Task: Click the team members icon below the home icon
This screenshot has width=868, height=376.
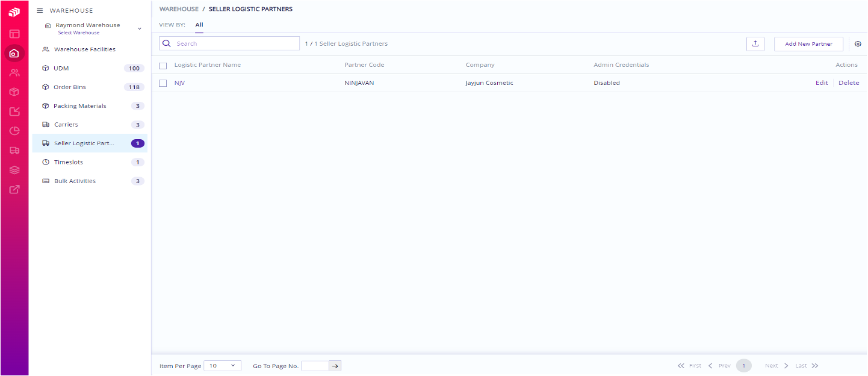Action: (13, 72)
